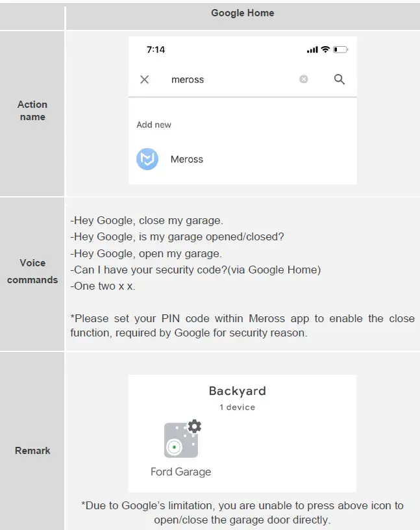Click the Wi-Fi status icon
Image resolution: width=420 pixels, height=530 pixels.
325,49
